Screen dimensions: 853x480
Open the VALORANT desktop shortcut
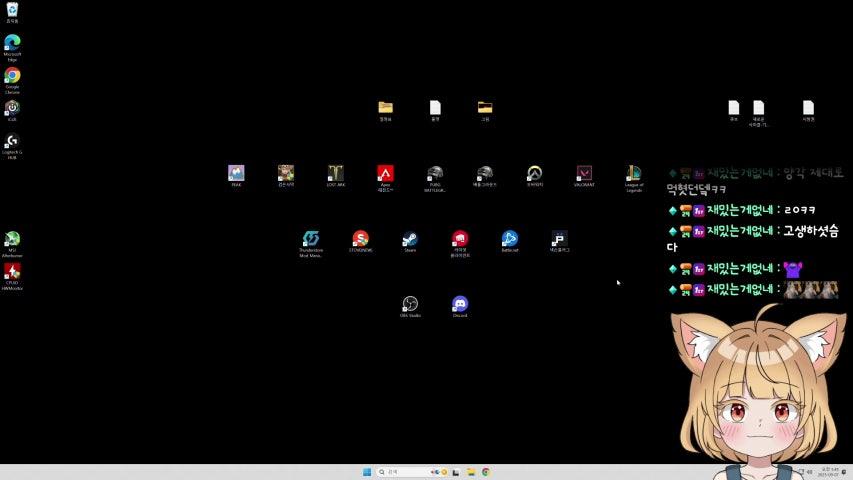(x=584, y=174)
